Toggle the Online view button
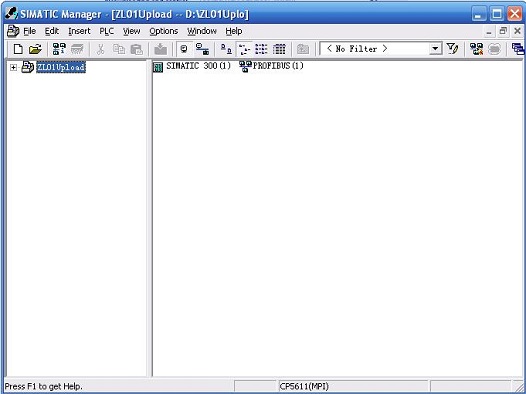The image size is (526, 394). pos(202,50)
